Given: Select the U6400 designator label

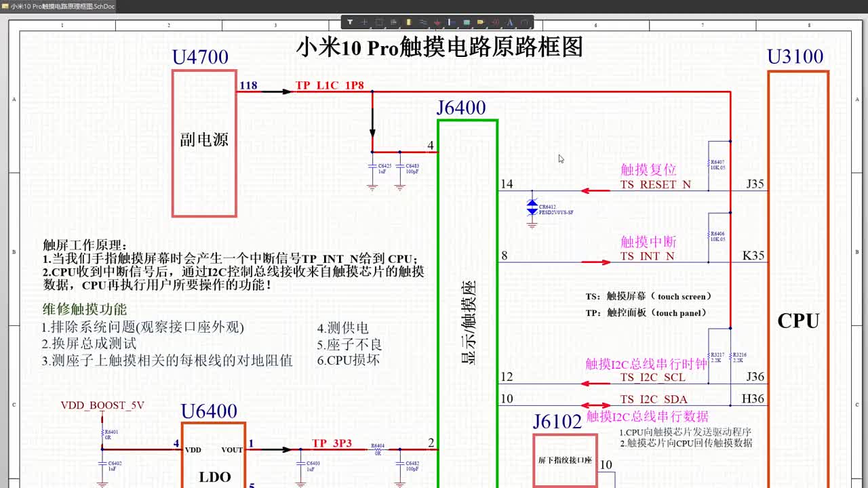Looking at the screenshot, I should coord(209,411).
